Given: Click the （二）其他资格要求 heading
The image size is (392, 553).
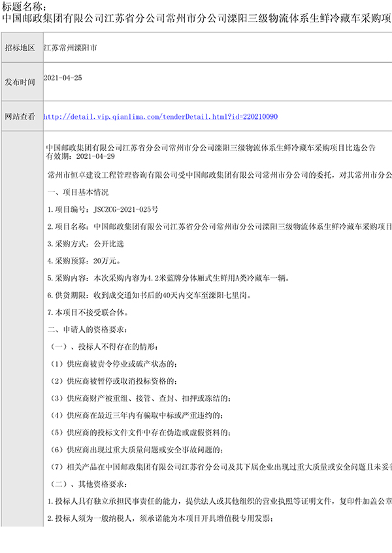Looking at the screenshot, I should click(88, 484).
